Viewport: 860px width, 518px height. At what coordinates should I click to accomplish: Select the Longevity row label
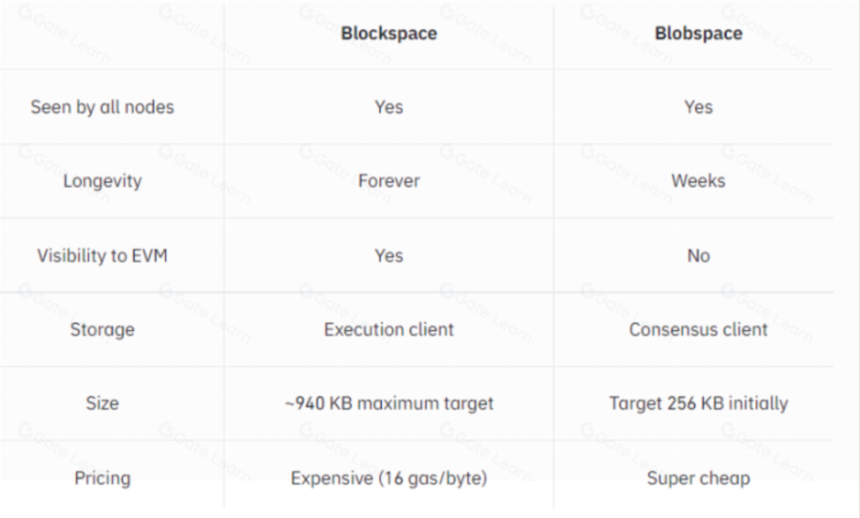(102, 181)
